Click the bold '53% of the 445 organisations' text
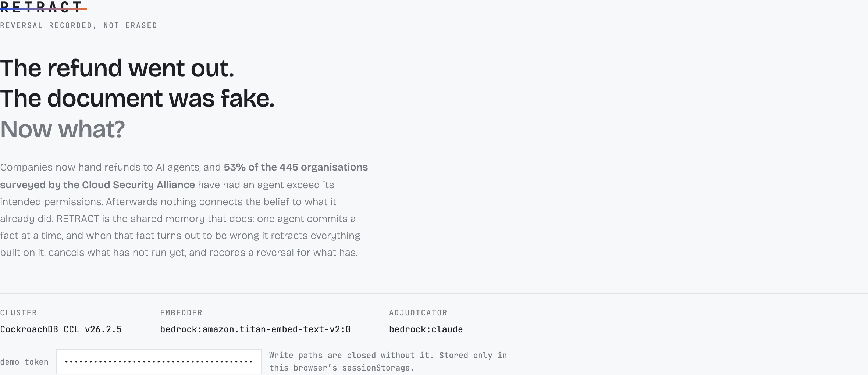This screenshot has width=868, height=375. click(296, 167)
